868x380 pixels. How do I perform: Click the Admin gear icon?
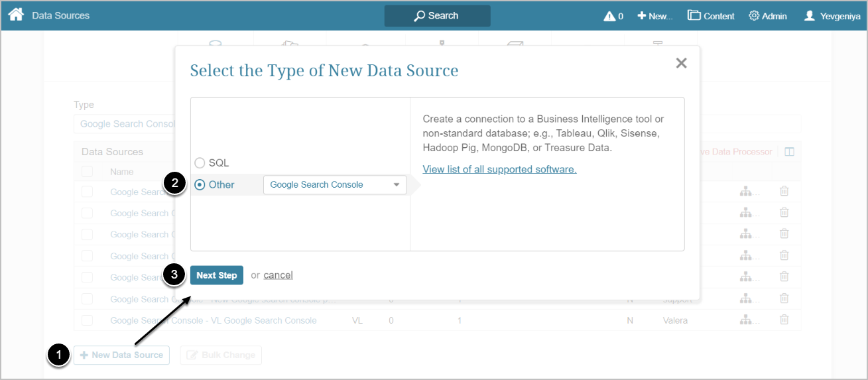point(754,16)
